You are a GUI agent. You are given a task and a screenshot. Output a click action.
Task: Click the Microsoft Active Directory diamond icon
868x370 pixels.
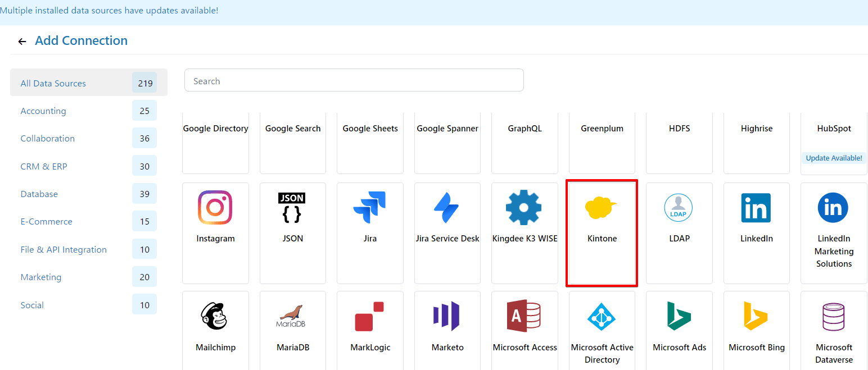(x=602, y=317)
